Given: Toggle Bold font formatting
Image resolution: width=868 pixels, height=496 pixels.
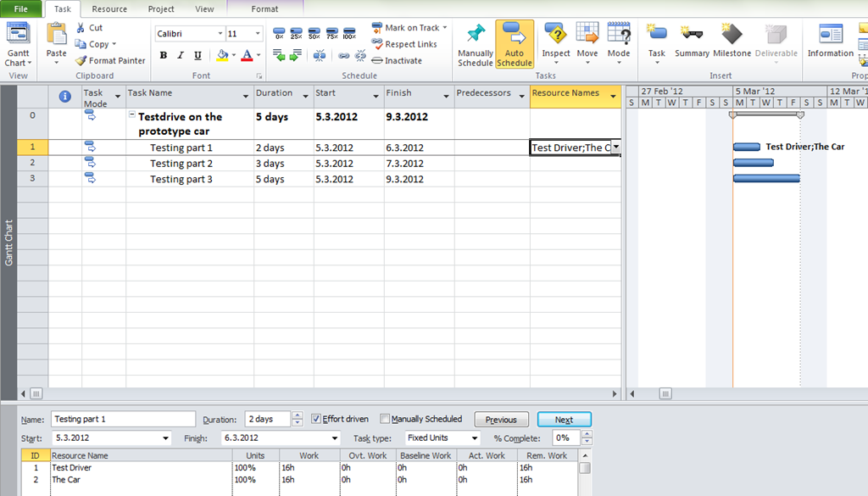Looking at the screenshot, I should click(x=163, y=56).
